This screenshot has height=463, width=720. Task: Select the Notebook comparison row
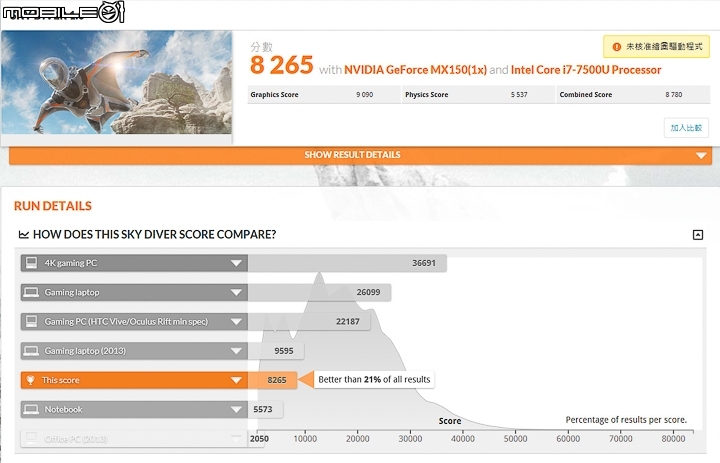(x=134, y=409)
